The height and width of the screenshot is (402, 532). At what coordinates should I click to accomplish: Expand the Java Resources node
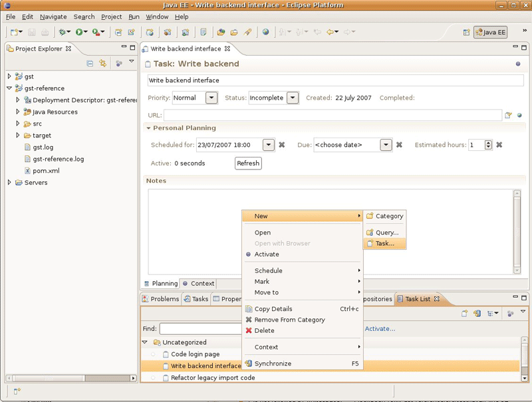(x=18, y=112)
